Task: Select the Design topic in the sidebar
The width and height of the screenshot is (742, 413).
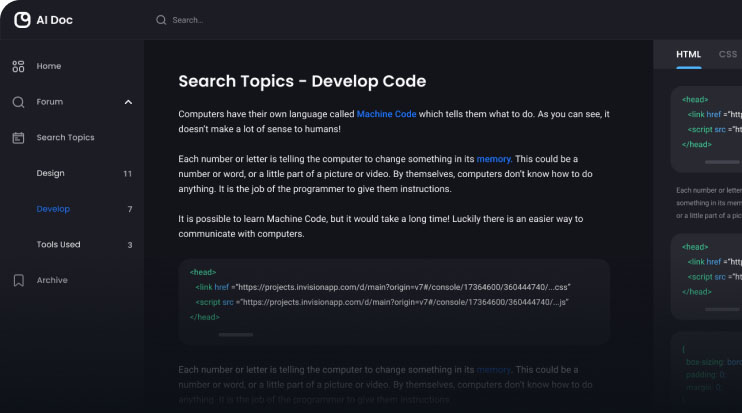Action: click(51, 173)
